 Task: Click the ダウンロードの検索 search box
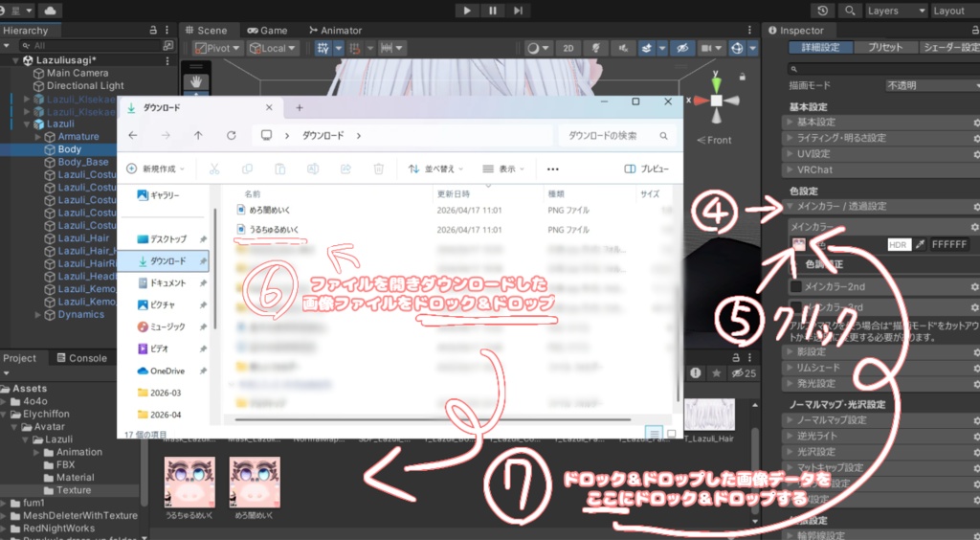coord(617,136)
